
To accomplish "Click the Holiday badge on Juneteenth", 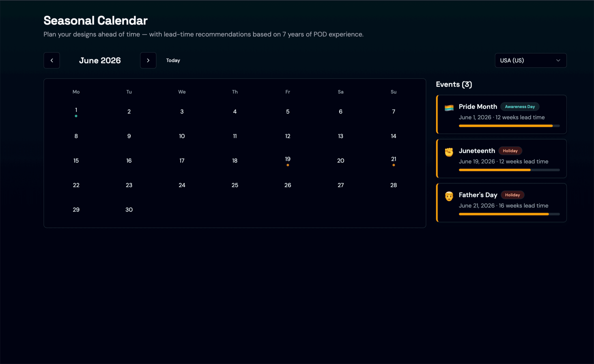I will click(x=510, y=151).
